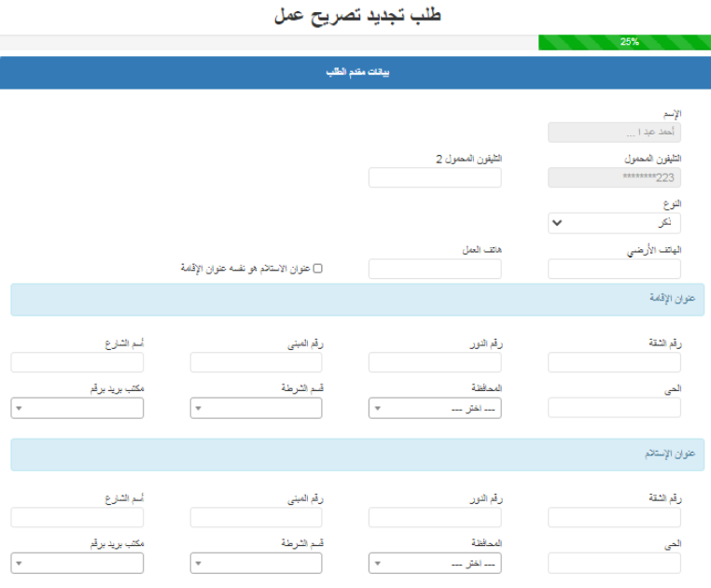The image size is (711, 588).
Task: Click the الهاتف الأرضي landline input field
Action: 614,269
